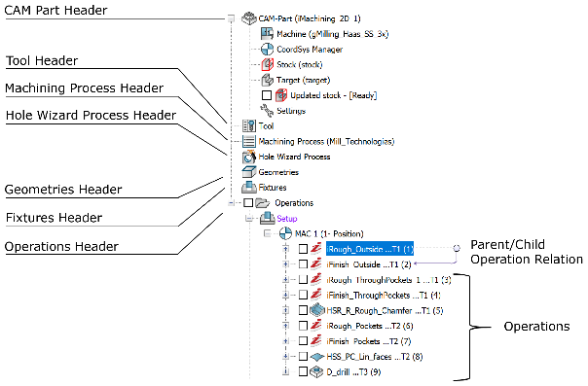The height and width of the screenshot is (386, 588).
Task: Expand the D_drill operation node
Action: 286,371
